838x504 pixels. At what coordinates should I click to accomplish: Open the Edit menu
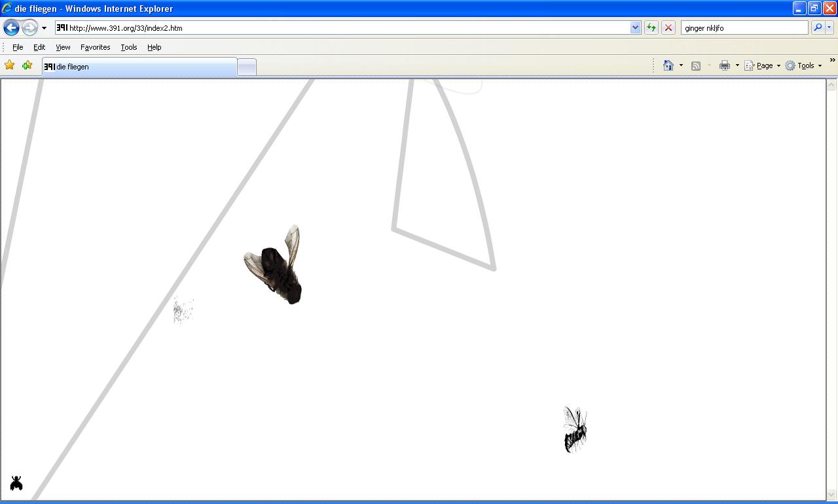click(39, 47)
